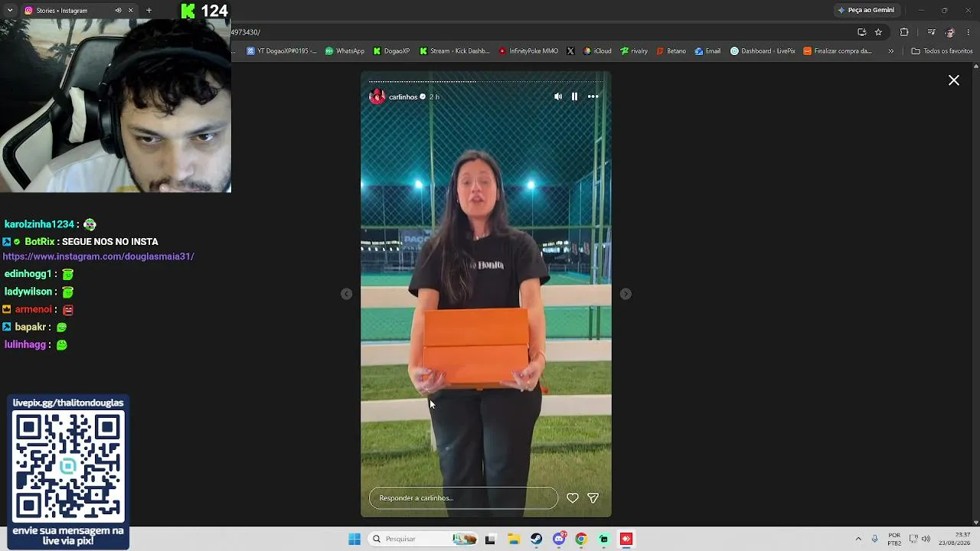This screenshot has width=980, height=551.
Task: Open the story more options menu
Action: (x=593, y=96)
